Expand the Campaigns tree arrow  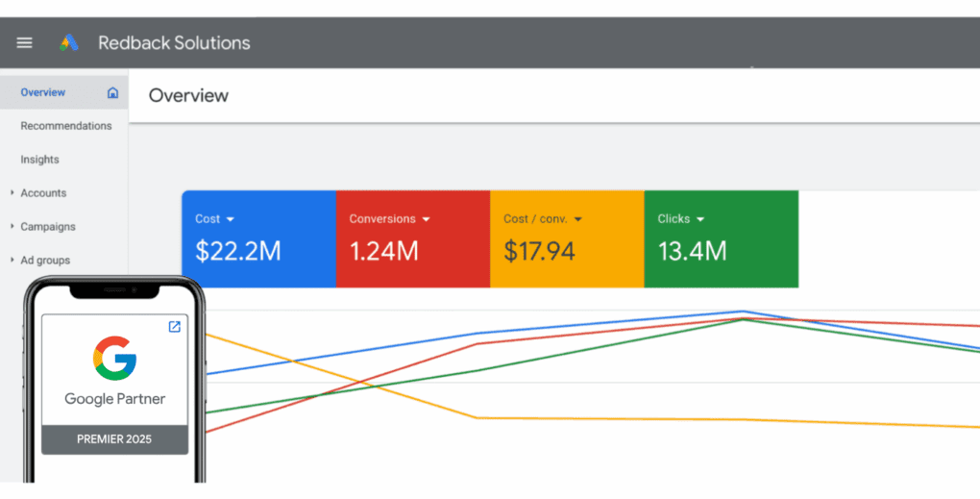pos(12,226)
